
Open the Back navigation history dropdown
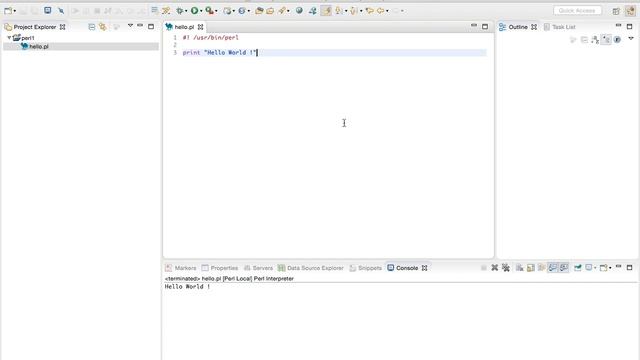click(387, 11)
